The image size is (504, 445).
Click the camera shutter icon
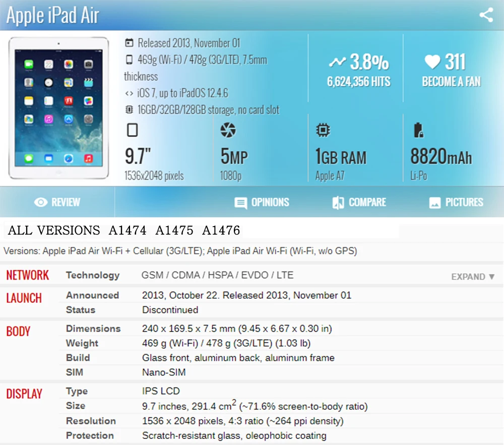click(228, 130)
